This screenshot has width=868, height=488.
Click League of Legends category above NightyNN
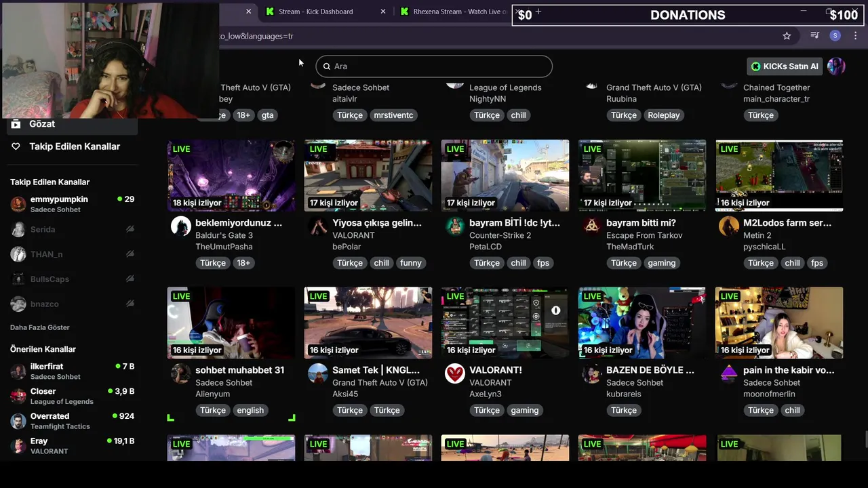(505, 87)
